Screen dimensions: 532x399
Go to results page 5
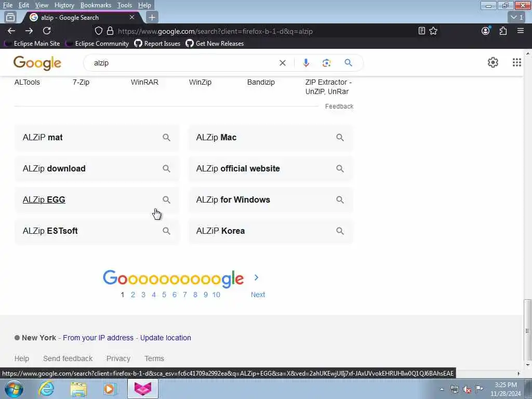(x=164, y=295)
